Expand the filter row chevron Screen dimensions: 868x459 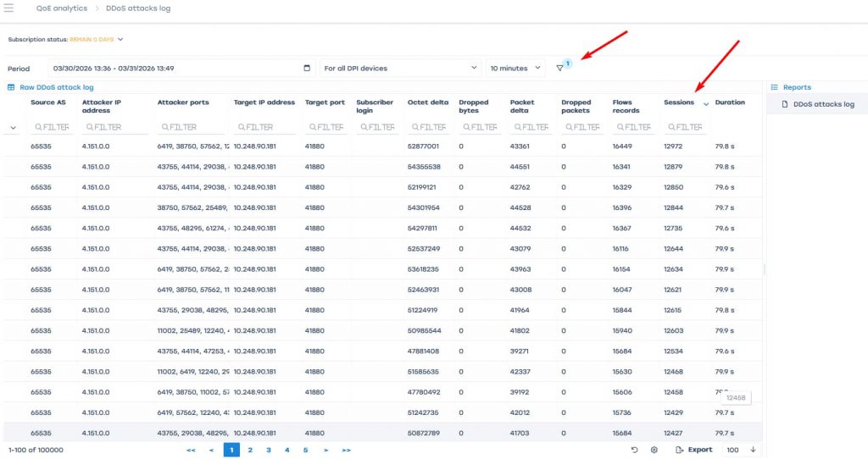pyautogui.click(x=14, y=128)
